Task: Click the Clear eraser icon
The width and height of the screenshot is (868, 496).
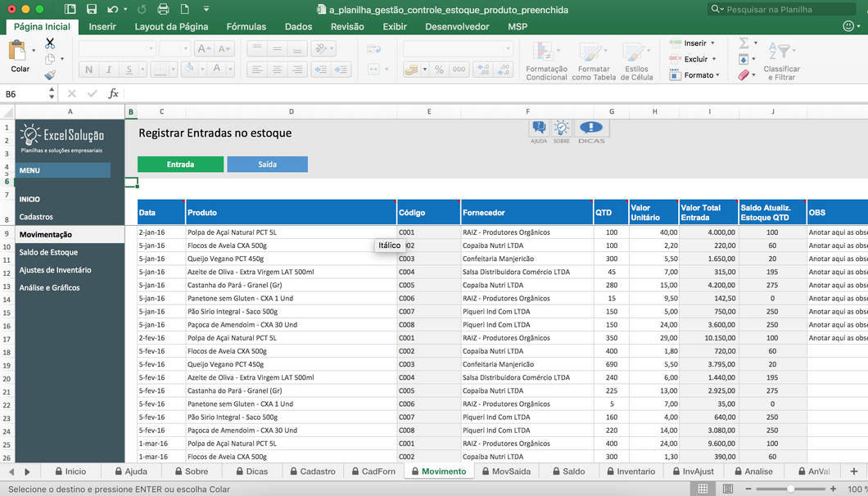Action: [744, 74]
